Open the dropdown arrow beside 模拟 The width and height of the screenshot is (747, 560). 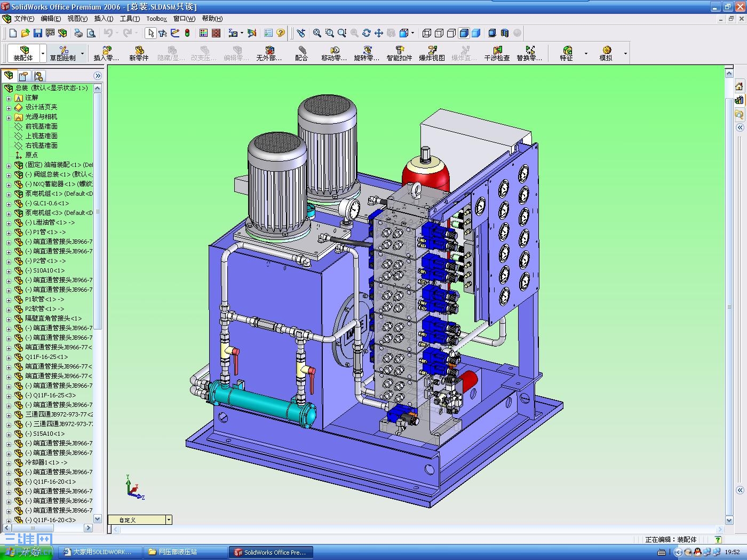(625, 53)
